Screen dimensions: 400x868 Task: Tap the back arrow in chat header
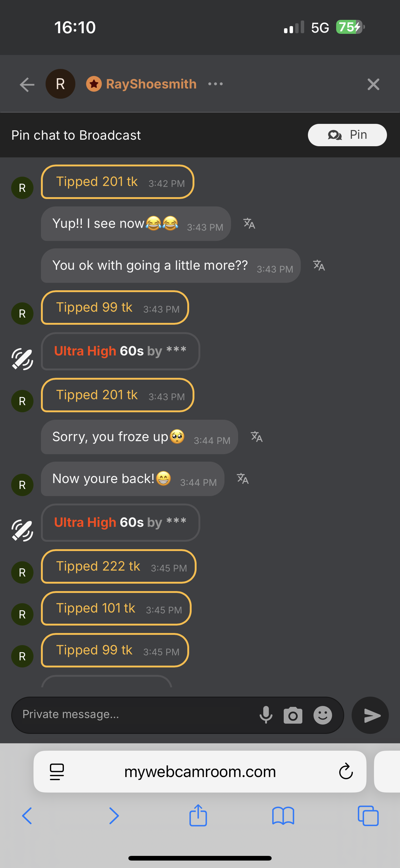coord(27,84)
